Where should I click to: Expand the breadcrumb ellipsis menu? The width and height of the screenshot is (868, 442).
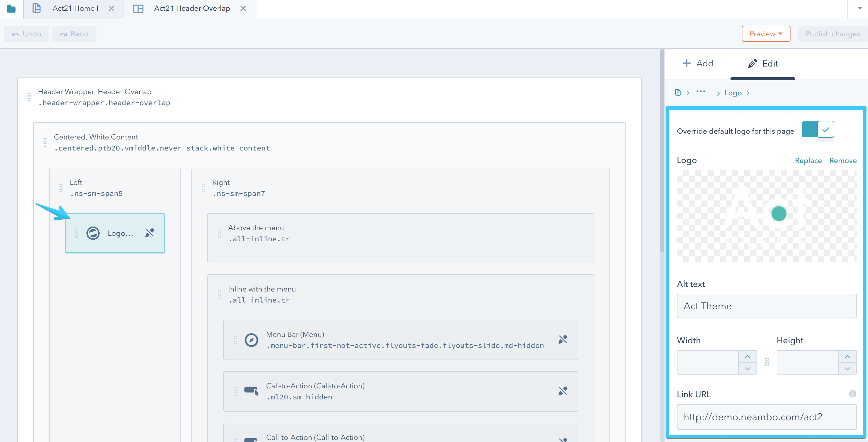(x=700, y=92)
